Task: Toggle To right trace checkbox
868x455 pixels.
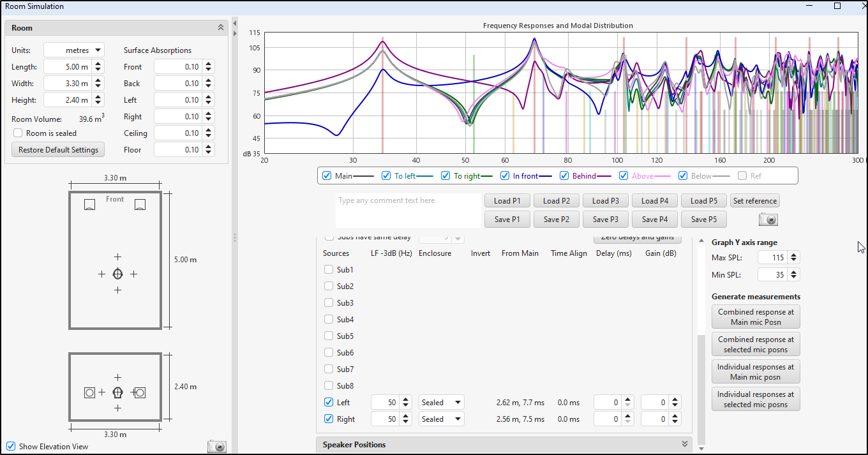Action: pos(445,175)
